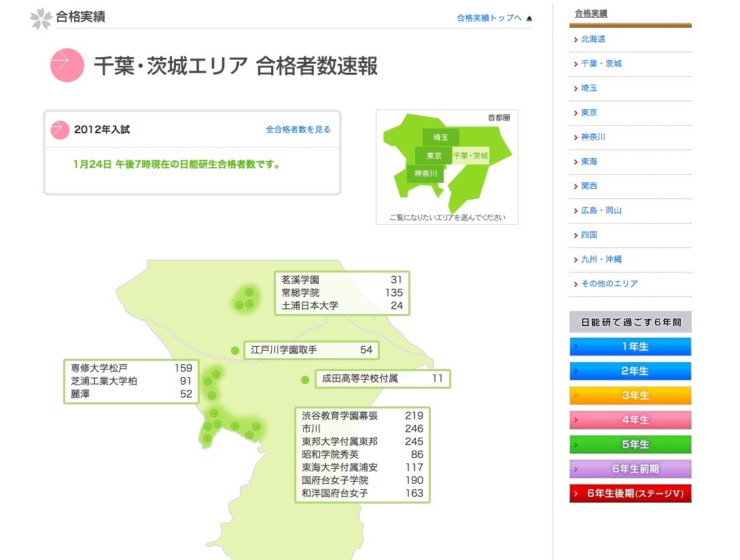Click the cherry blossom logo icon

tap(41, 18)
